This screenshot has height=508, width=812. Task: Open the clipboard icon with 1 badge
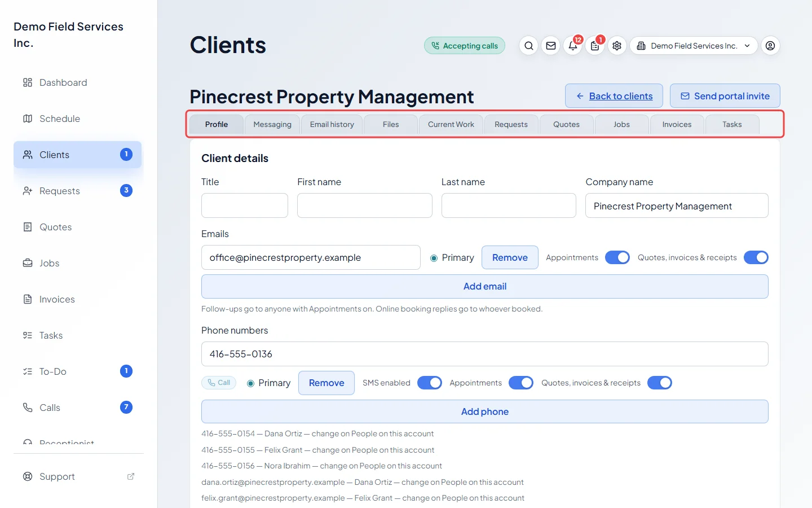click(595, 46)
